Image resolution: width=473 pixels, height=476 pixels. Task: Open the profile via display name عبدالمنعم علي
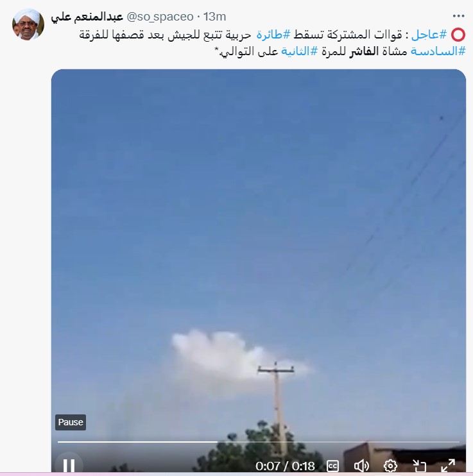pos(87,17)
